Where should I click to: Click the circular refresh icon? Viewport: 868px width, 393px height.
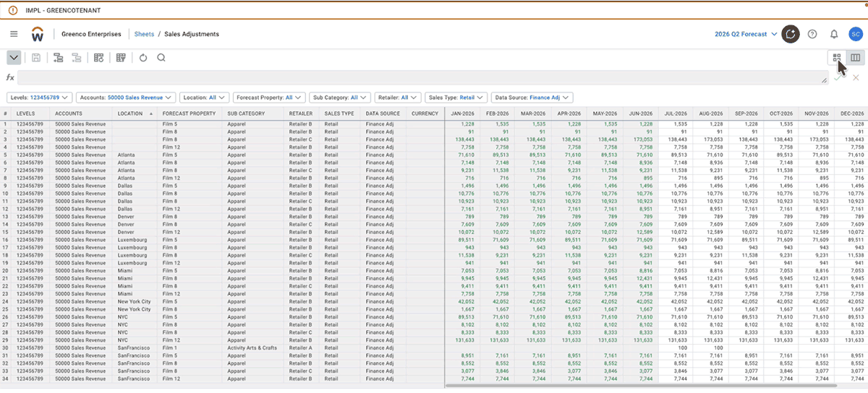tap(142, 58)
